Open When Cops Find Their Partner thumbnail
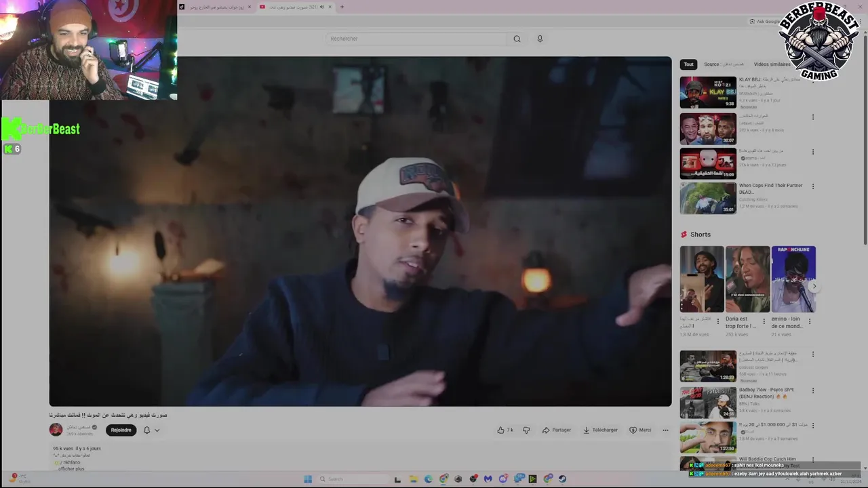The height and width of the screenshot is (488, 868). point(708,199)
